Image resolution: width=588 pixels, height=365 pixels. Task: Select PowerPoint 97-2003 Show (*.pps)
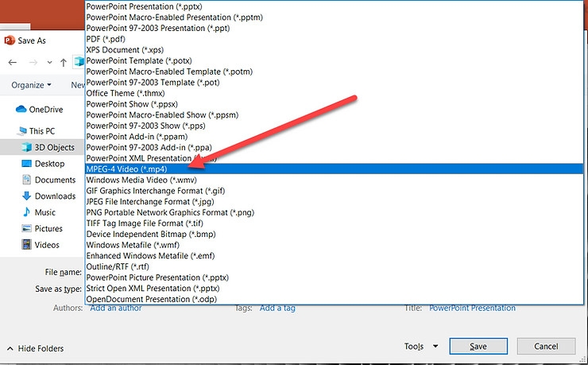[x=334, y=126]
